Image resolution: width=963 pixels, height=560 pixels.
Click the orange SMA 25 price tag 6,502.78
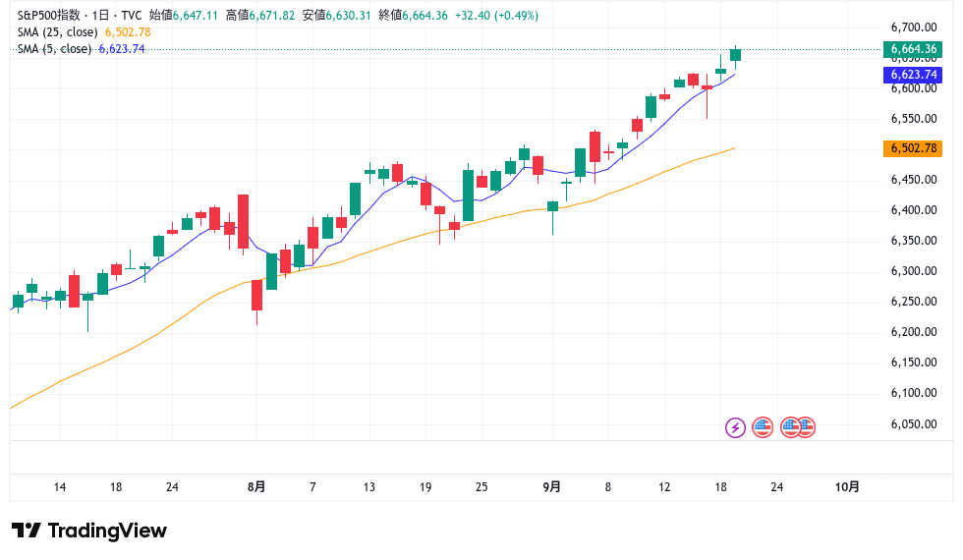point(913,148)
